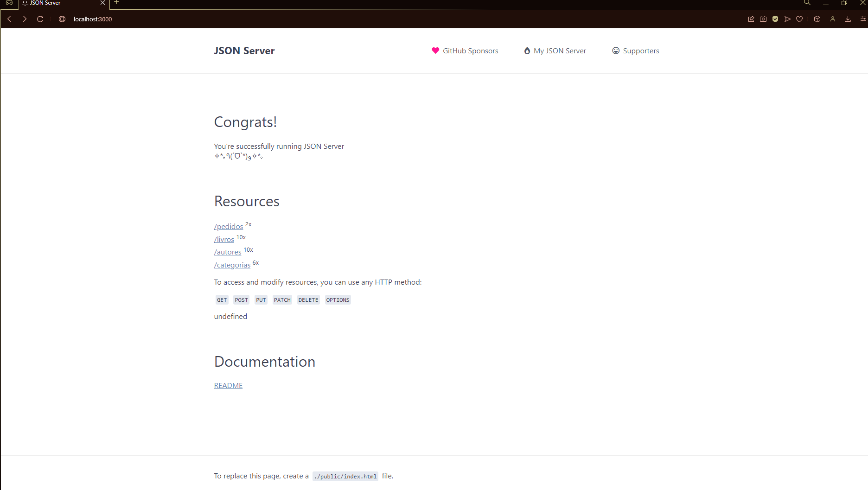Open the site info globe icon
The width and height of the screenshot is (868, 490).
tap(62, 19)
